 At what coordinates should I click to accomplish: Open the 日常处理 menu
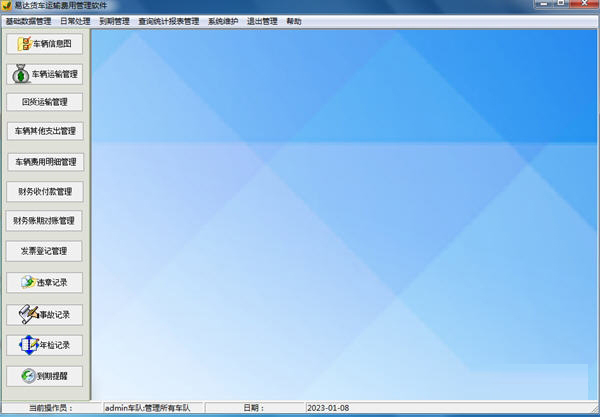pos(75,21)
